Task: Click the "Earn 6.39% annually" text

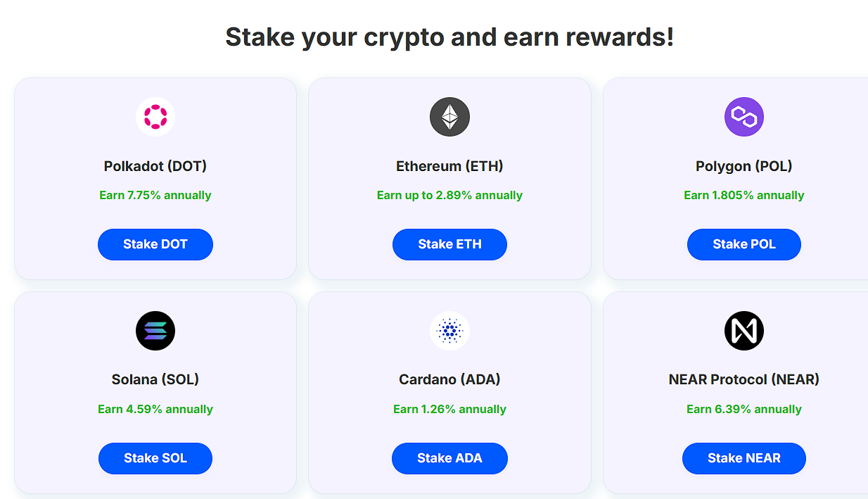Action: tap(743, 409)
